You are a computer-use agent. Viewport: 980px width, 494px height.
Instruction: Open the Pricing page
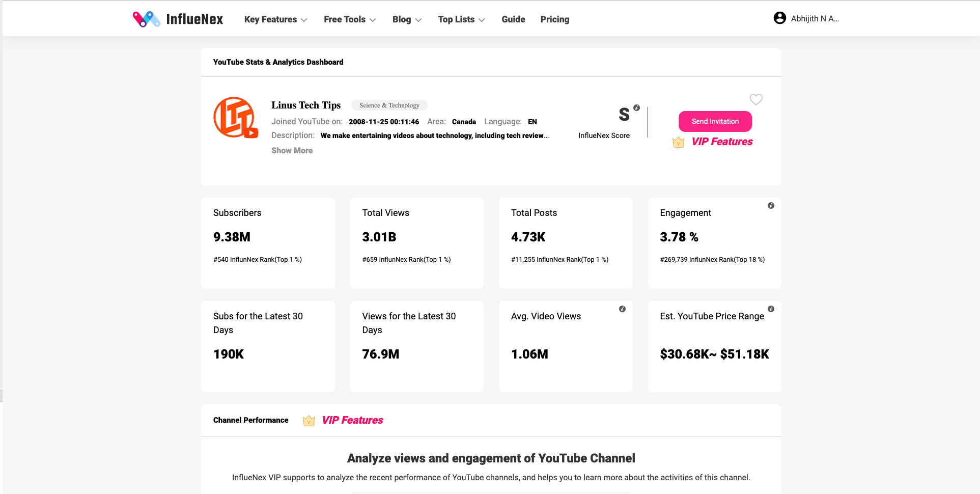coord(554,19)
